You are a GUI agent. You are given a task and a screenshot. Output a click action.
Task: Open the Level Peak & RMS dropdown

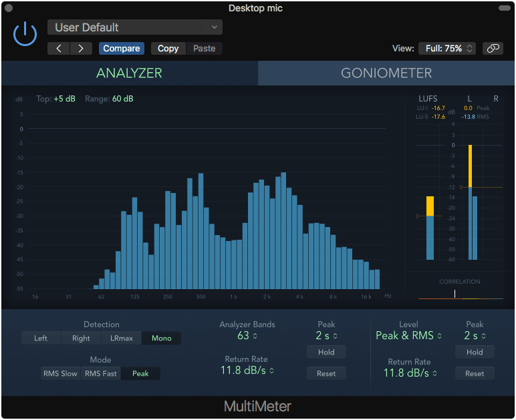pos(408,335)
